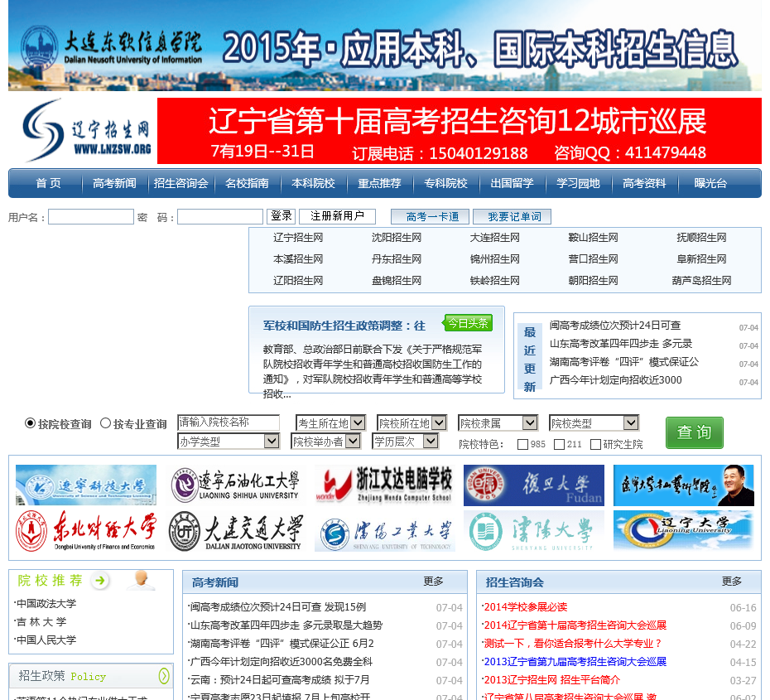Check the 研究生院 checkbox
Screen dimensions: 770x700
[x=595, y=444]
